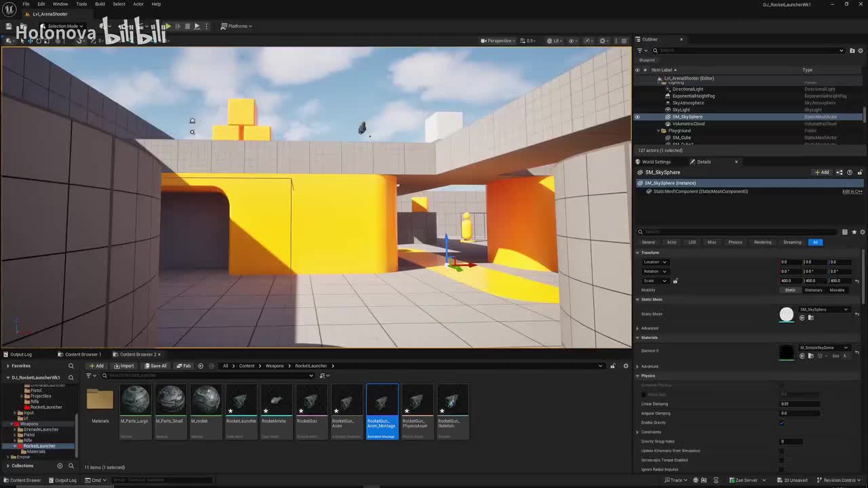The height and width of the screenshot is (488, 868).
Task: Switch to Content Browser 1 tab
Action: click(83, 354)
